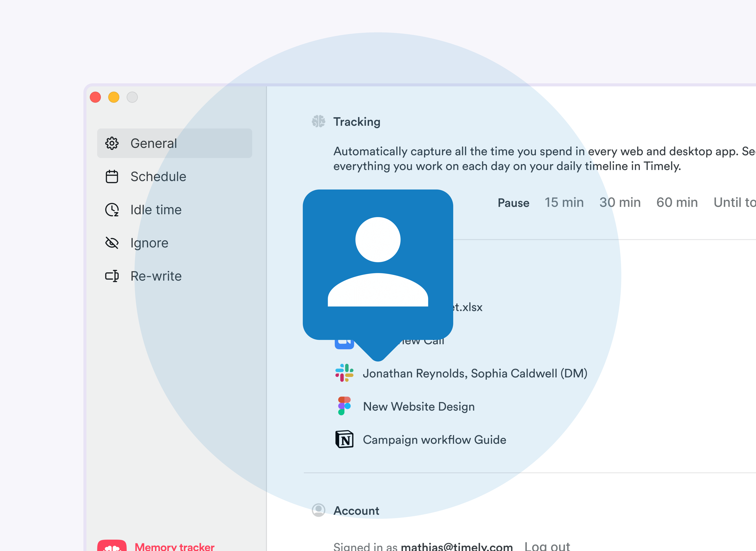Click the Re-write text cursor icon

pyautogui.click(x=112, y=276)
